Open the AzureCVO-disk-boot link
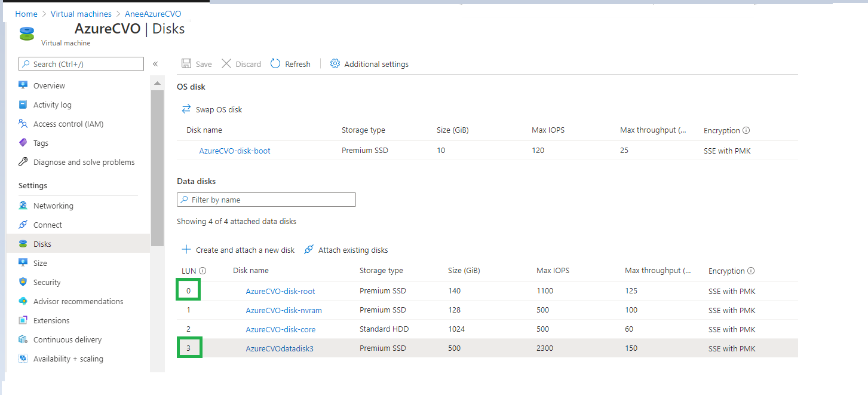This screenshot has width=868, height=395. pos(234,151)
